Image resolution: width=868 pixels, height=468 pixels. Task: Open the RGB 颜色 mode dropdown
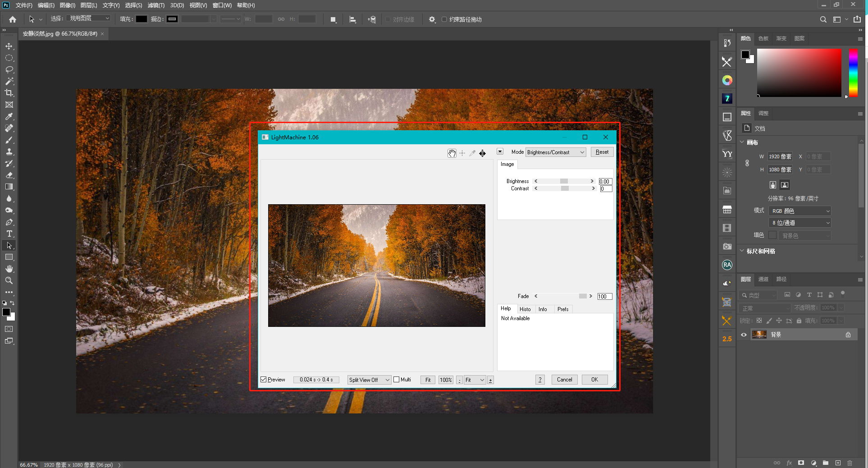(x=800, y=211)
